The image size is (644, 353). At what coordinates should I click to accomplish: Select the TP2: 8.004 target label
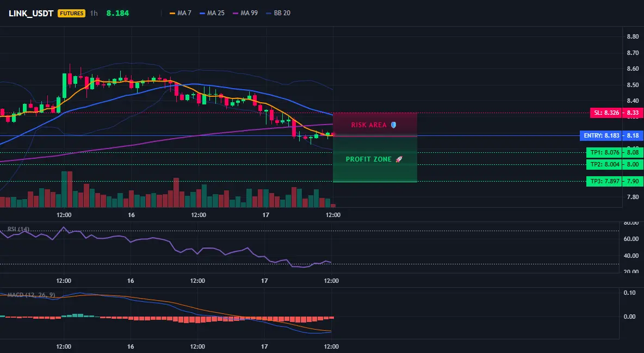coord(604,164)
